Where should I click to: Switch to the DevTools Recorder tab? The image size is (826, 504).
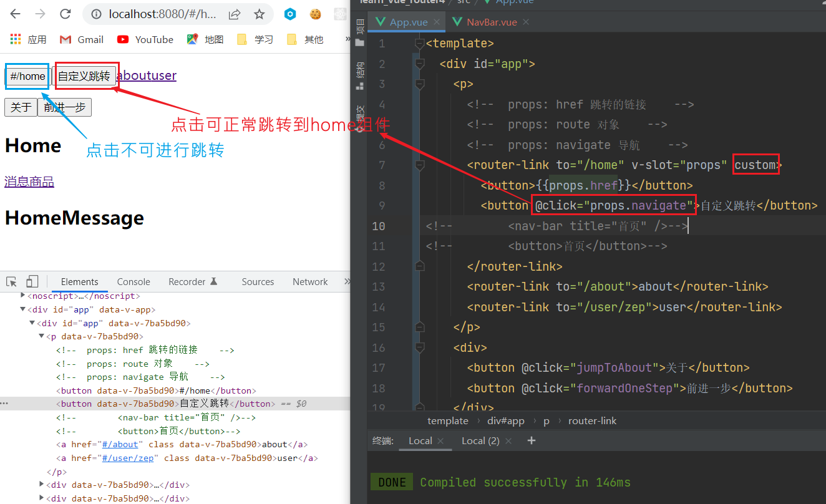tap(192, 282)
